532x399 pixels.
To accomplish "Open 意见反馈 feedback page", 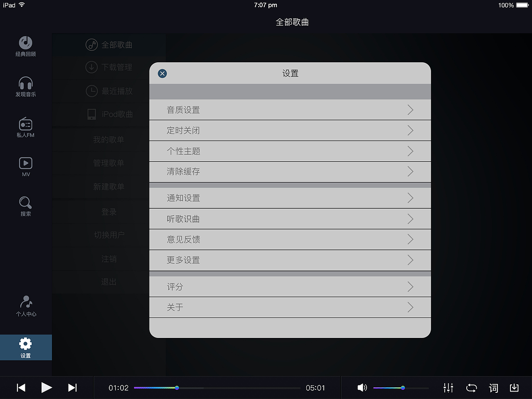I will [290, 239].
